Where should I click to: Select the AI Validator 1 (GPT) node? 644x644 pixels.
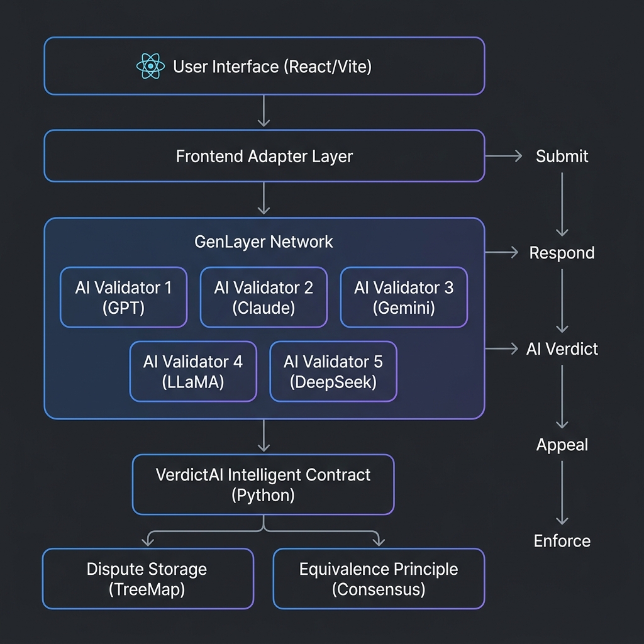(124, 297)
